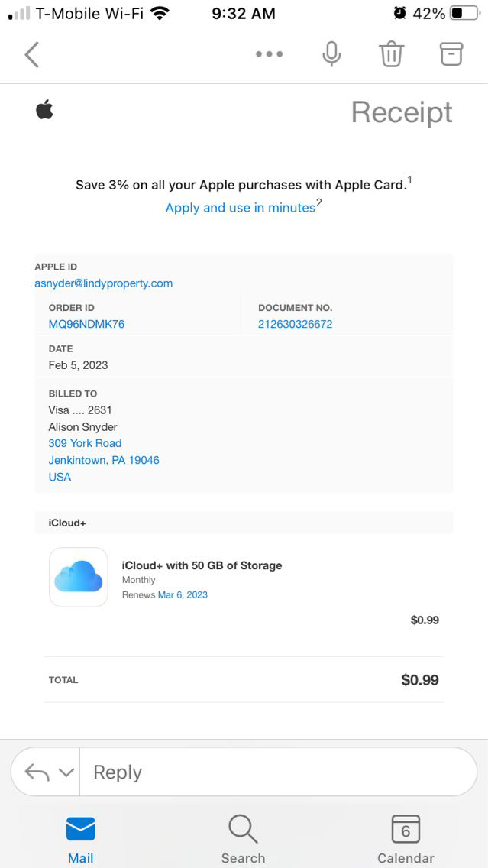Tap the asnyder@lindyproperty.com Apple ID link
This screenshot has height=868, width=488.
(x=104, y=283)
